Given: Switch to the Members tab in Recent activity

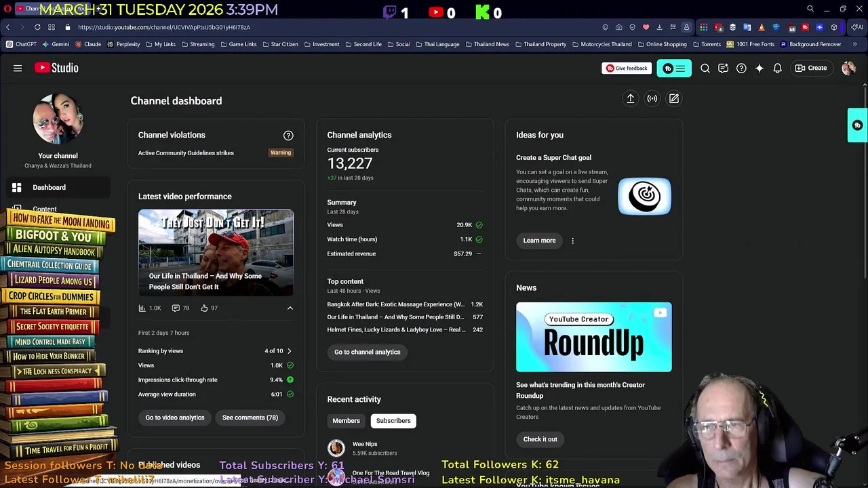Looking at the screenshot, I should pos(346,421).
